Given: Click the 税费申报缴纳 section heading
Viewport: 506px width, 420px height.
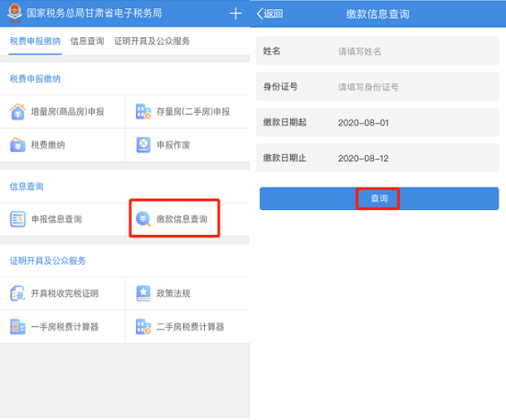Looking at the screenshot, I should point(35,79).
